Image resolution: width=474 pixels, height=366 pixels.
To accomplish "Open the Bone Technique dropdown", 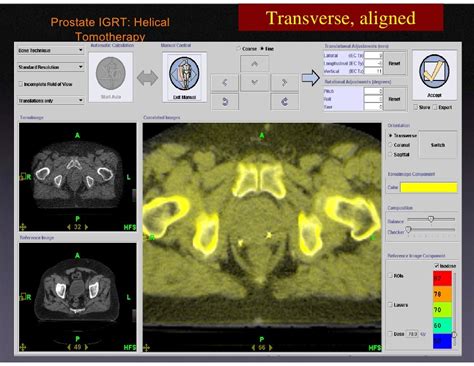I will (x=50, y=50).
